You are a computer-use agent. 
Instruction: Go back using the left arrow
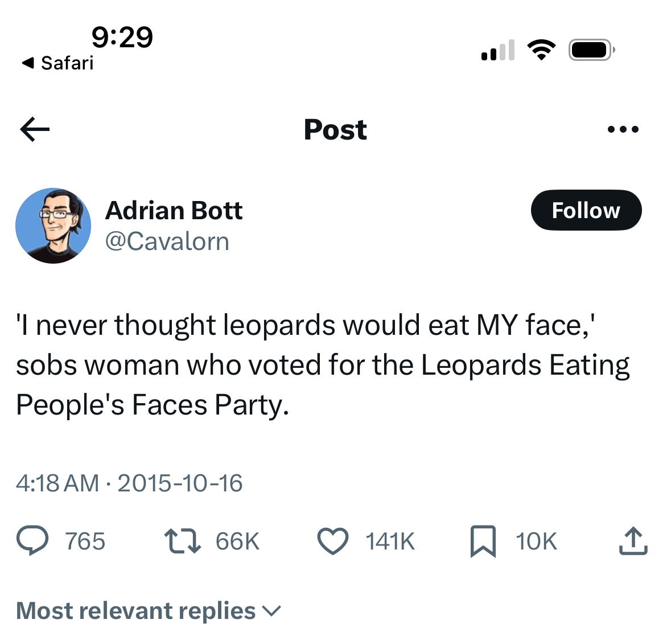click(x=35, y=129)
